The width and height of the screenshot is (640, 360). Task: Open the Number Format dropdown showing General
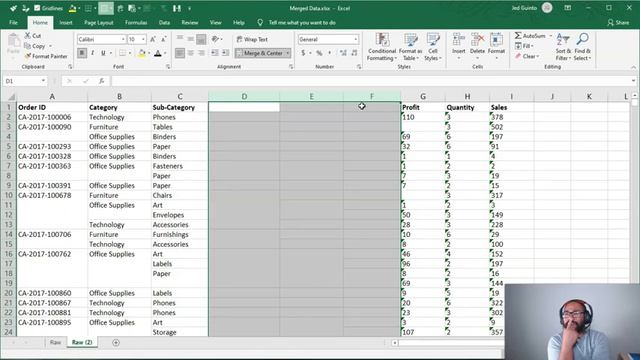(356, 39)
